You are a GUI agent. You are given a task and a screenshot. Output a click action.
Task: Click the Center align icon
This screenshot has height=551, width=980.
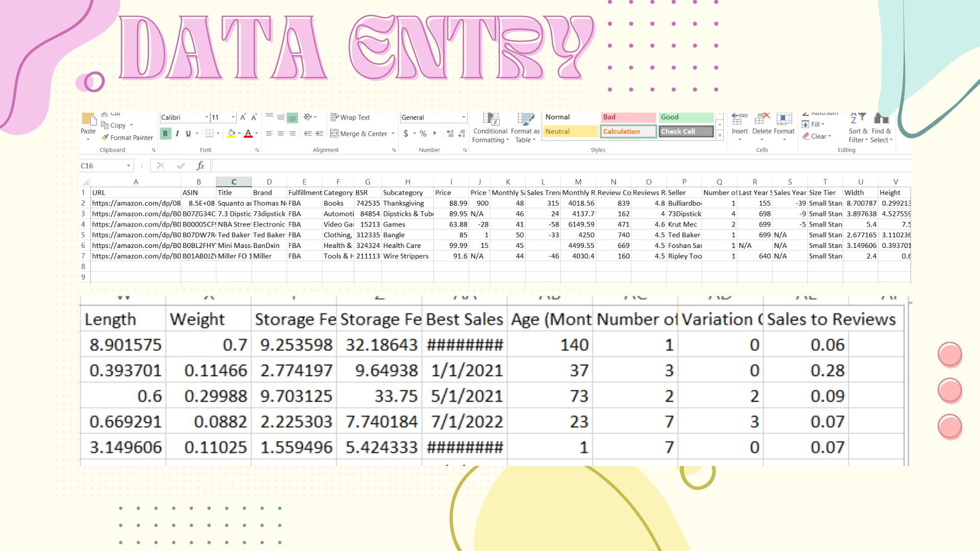[281, 133]
